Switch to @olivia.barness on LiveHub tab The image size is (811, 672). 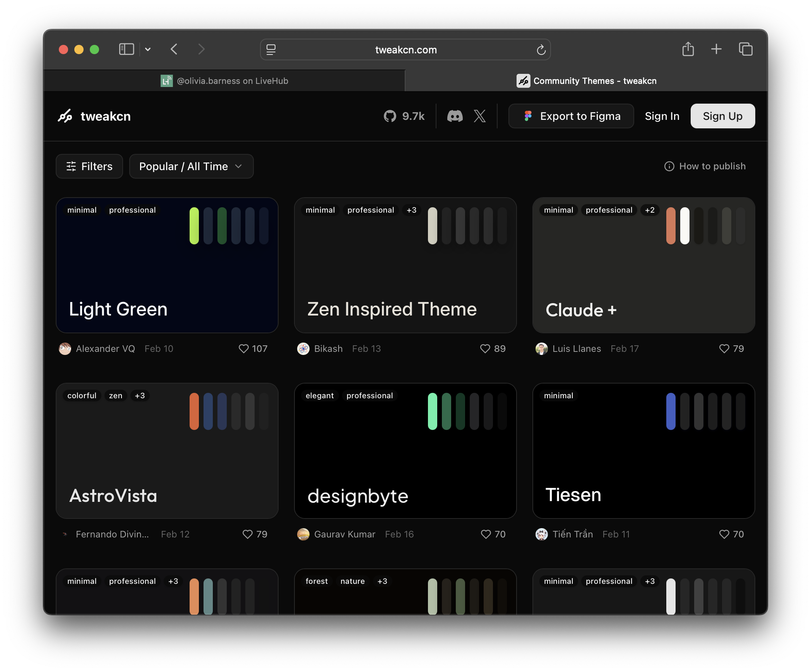coord(224,81)
